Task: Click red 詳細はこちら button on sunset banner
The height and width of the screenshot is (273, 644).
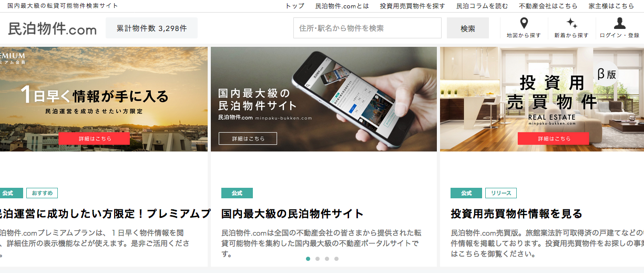Action: [94, 138]
